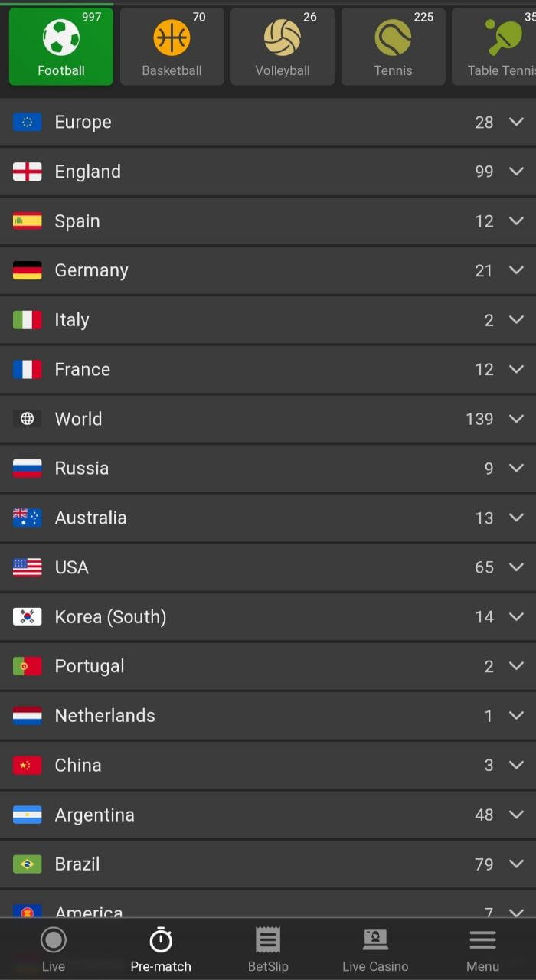
Task: Select the Basketball sport icon
Action: point(172,38)
